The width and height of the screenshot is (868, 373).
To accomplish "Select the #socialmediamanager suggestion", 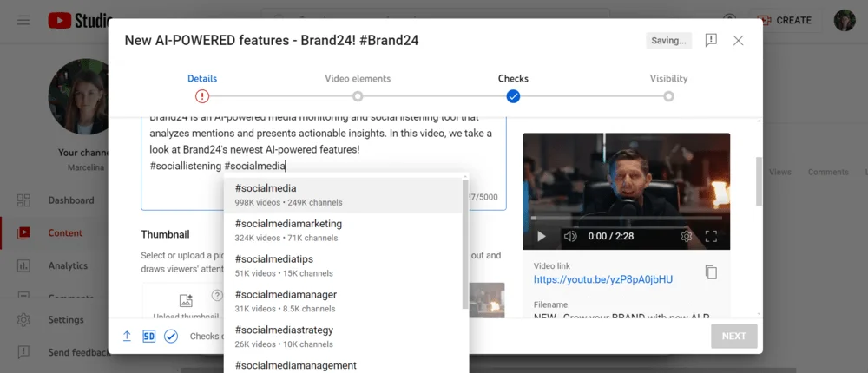I will click(343, 301).
